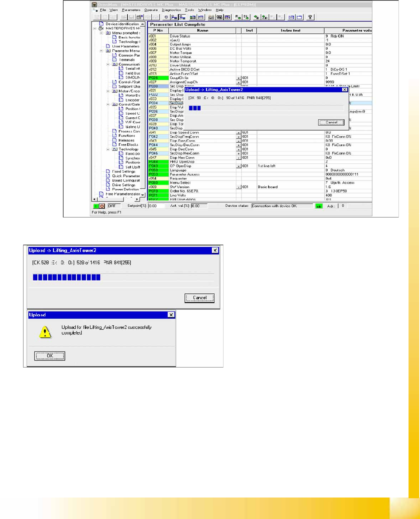Open the Diagnostics menu
Screen dimensions: 420x519
pos(171,10)
